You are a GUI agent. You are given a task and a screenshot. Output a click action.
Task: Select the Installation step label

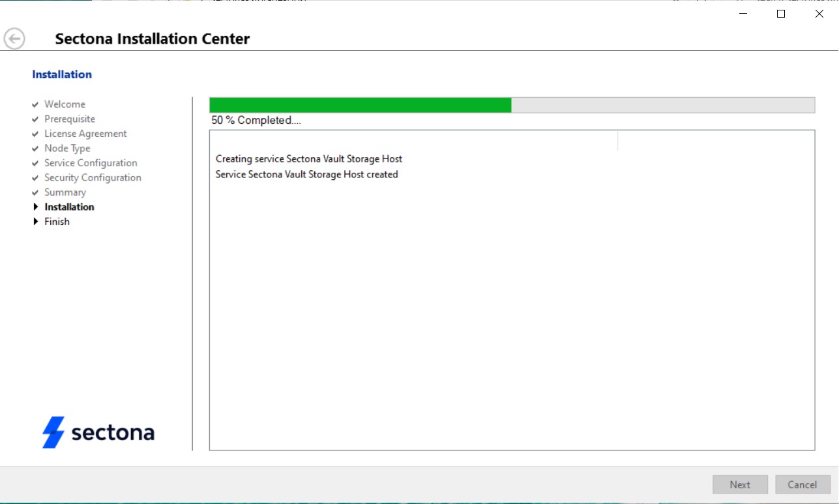69,207
